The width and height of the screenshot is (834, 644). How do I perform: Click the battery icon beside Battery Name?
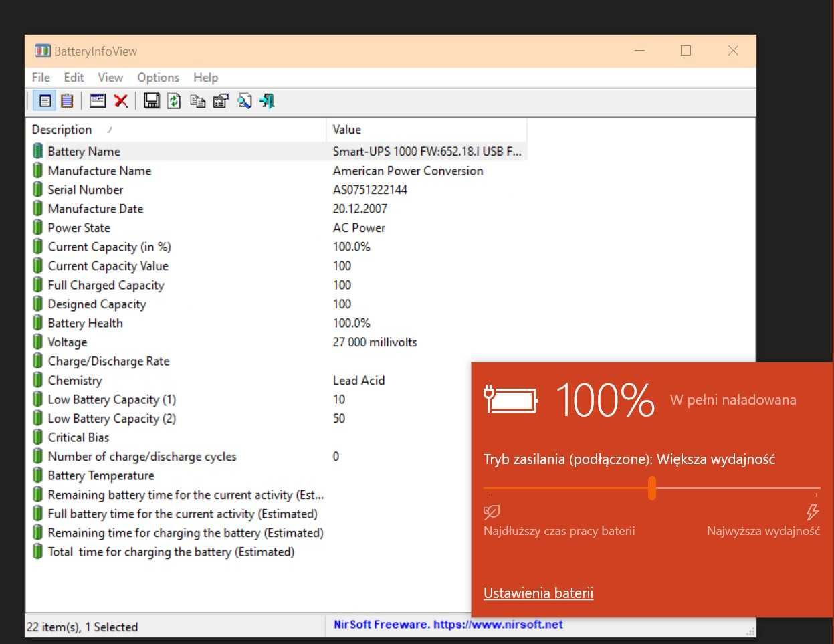tap(38, 151)
